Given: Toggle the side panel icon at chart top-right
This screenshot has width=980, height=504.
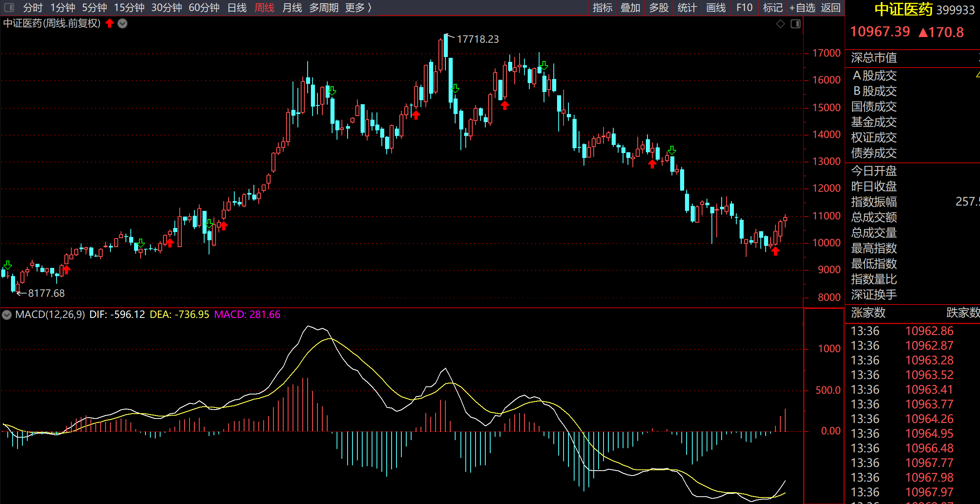Looking at the screenshot, I should [x=795, y=24].
